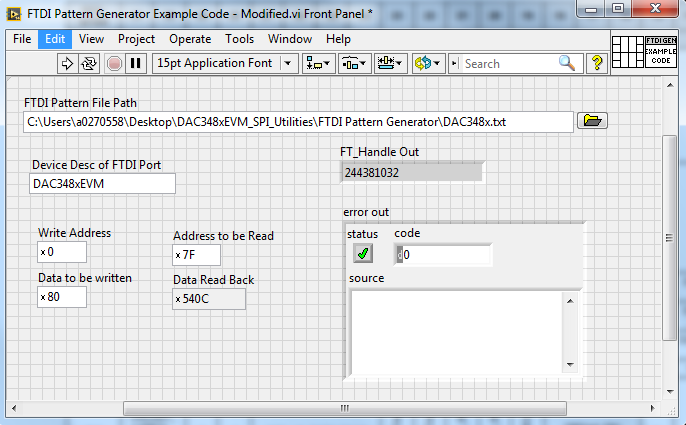The image size is (686, 425).
Task: Click the 'FTDI Pattern File Path' label
Action: pos(80,103)
